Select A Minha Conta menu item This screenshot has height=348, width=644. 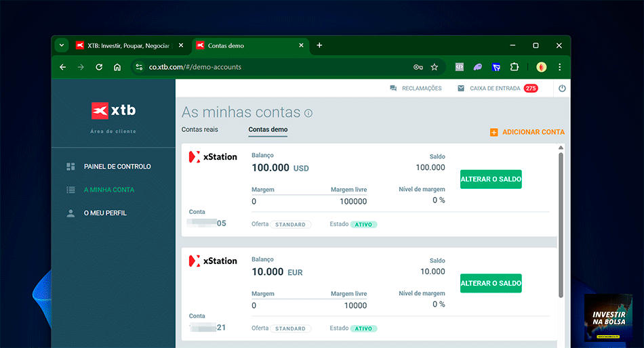(x=109, y=190)
